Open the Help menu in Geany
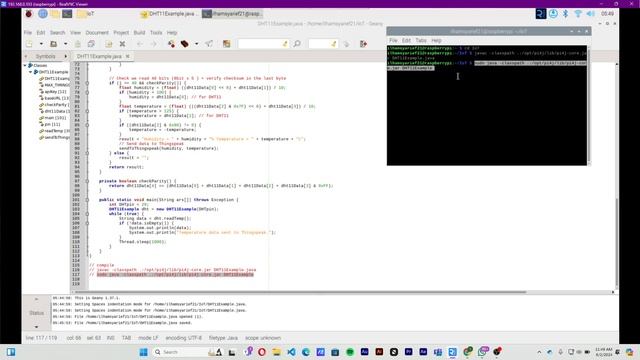This screenshot has width=640, height=360. [172, 33]
